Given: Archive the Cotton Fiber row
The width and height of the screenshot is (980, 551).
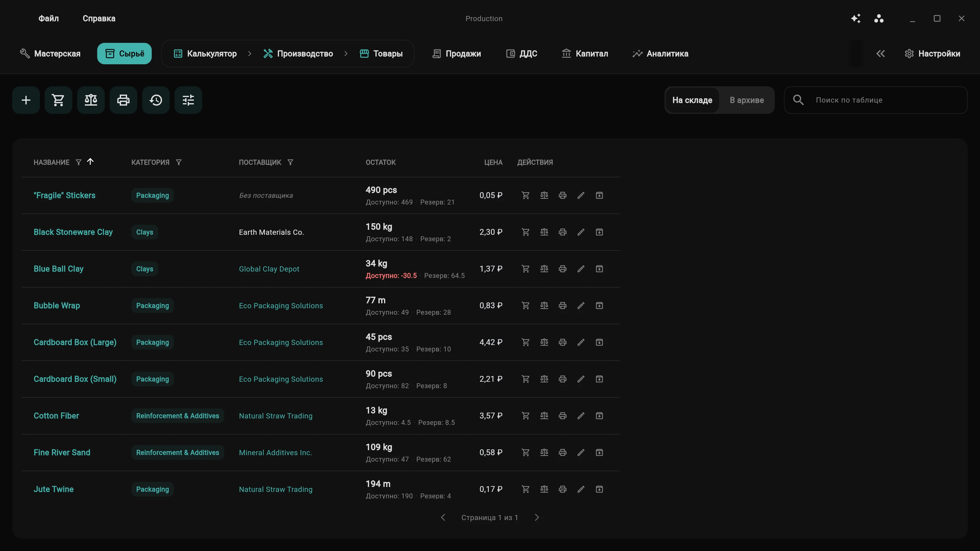Looking at the screenshot, I should (599, 416).
